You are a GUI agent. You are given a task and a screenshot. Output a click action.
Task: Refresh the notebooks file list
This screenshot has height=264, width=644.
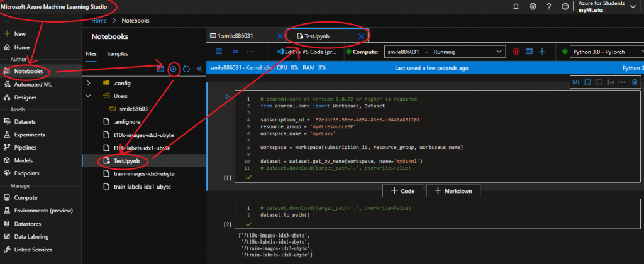point(186,69)
